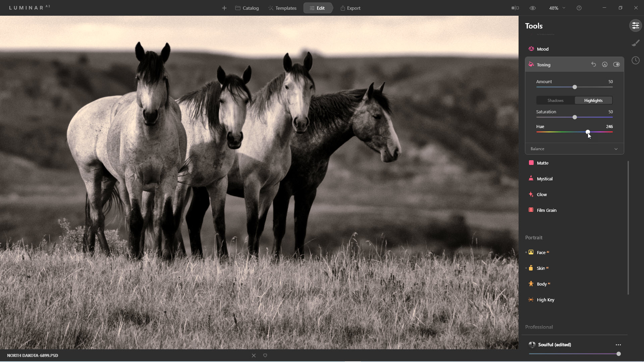Open the Toning mask options icon
Viewport: 644px width, 362px height.
click(604, 64)
